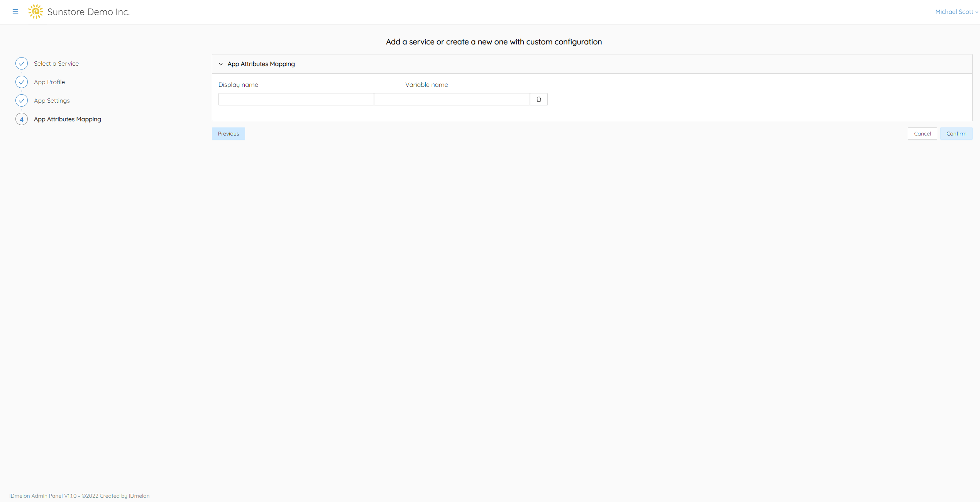
Task: Go to the App Settings step
Action: (x=52, y=100)
